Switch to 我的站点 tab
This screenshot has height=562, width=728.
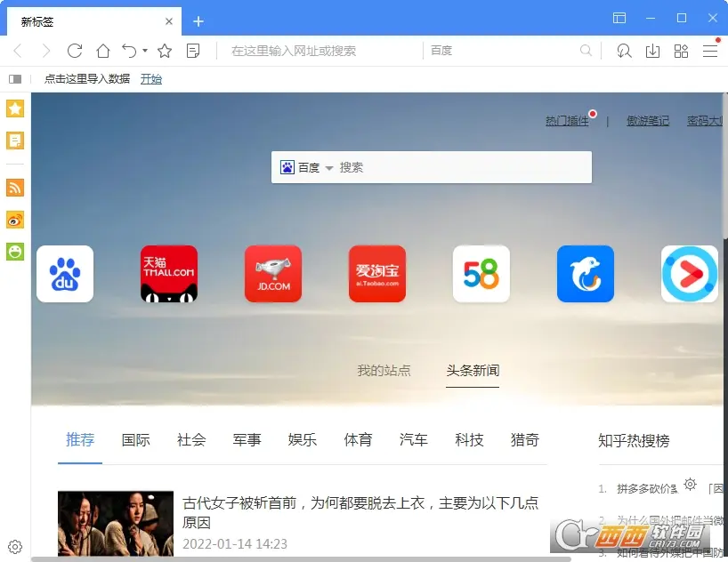tap(384, 370)
